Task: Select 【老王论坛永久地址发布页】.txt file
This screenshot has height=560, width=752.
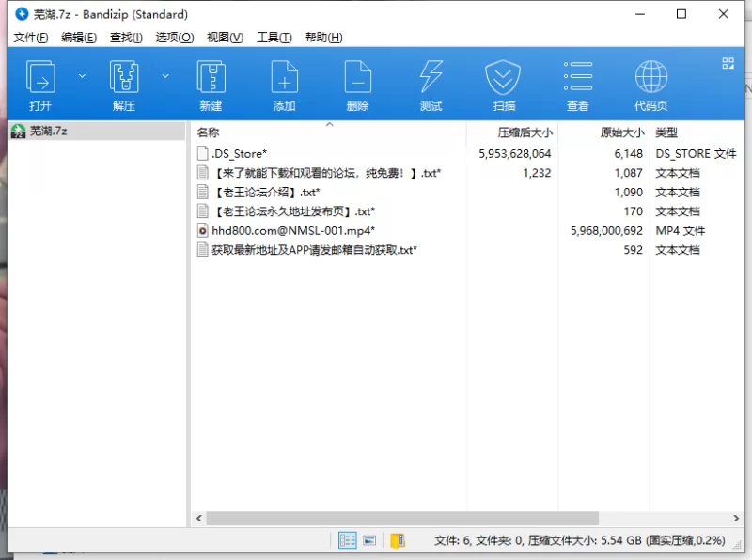Action: (467, 211)
